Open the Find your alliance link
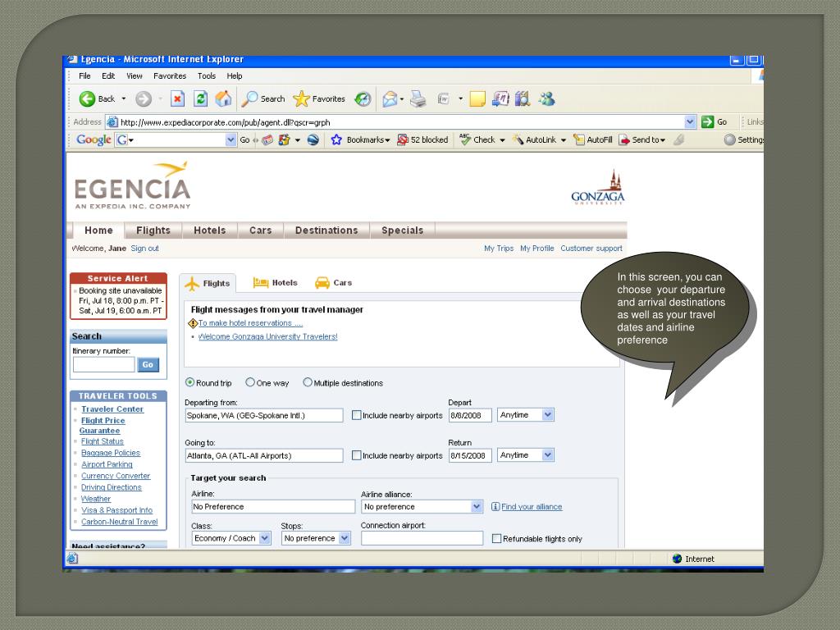Image resolution: width=840 pixels, height=630 pixels. [x=532, y=506]
